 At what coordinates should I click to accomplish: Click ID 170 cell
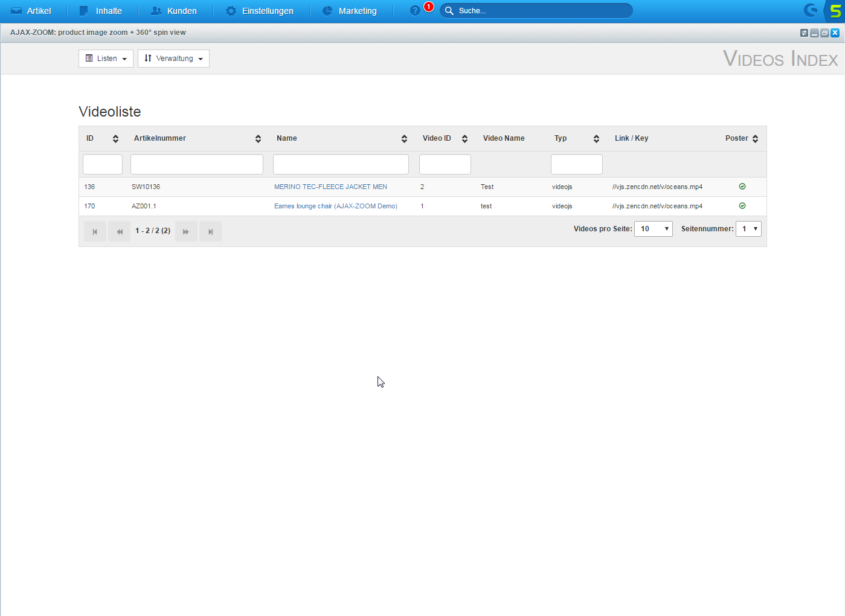[89, 207]
